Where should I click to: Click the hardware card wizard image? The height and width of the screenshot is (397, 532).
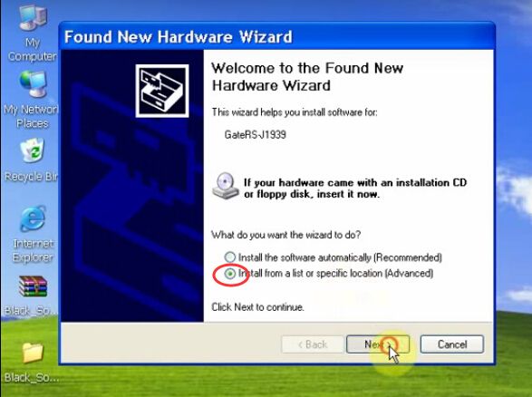(x=162, y=91)
